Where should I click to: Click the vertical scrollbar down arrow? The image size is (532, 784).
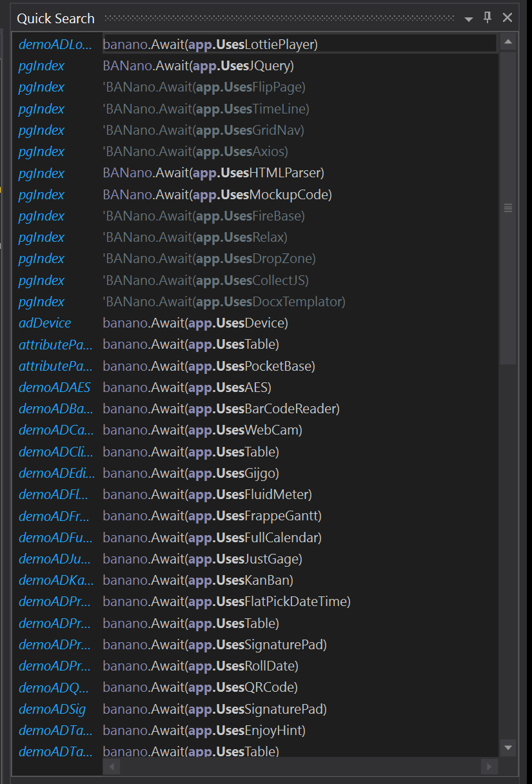coord(508,748)
